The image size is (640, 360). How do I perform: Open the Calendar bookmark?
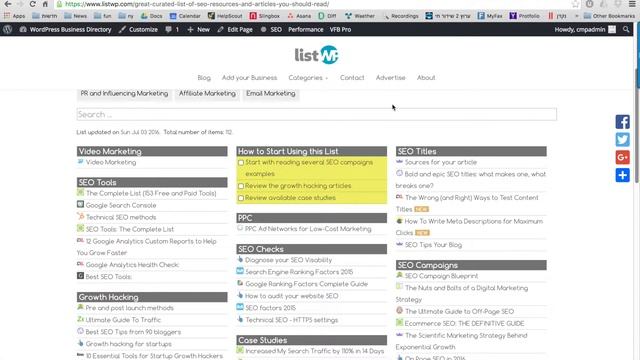(x=185, y=16)
